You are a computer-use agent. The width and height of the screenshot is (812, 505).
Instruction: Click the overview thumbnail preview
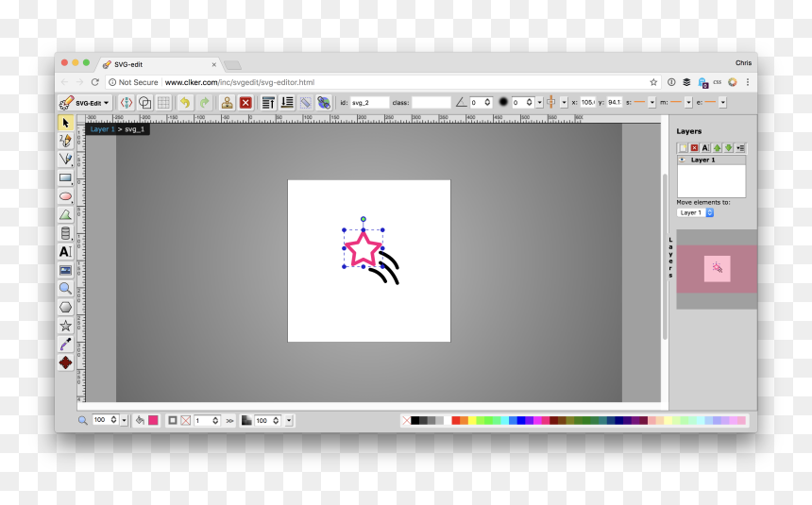tap(717, 269)
